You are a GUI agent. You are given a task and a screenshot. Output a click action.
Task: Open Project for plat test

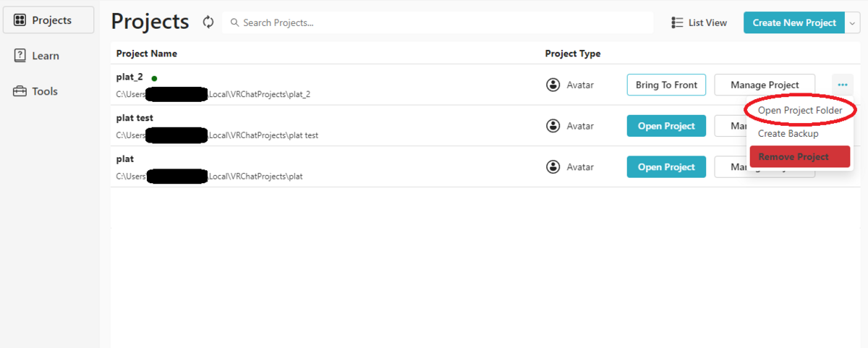coord(666,126)
